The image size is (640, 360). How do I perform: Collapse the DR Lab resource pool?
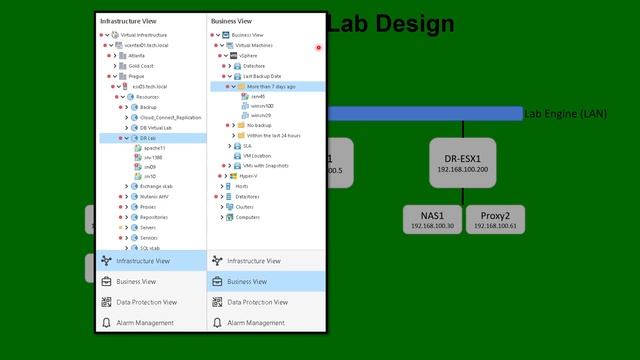[x=127, y=138]
